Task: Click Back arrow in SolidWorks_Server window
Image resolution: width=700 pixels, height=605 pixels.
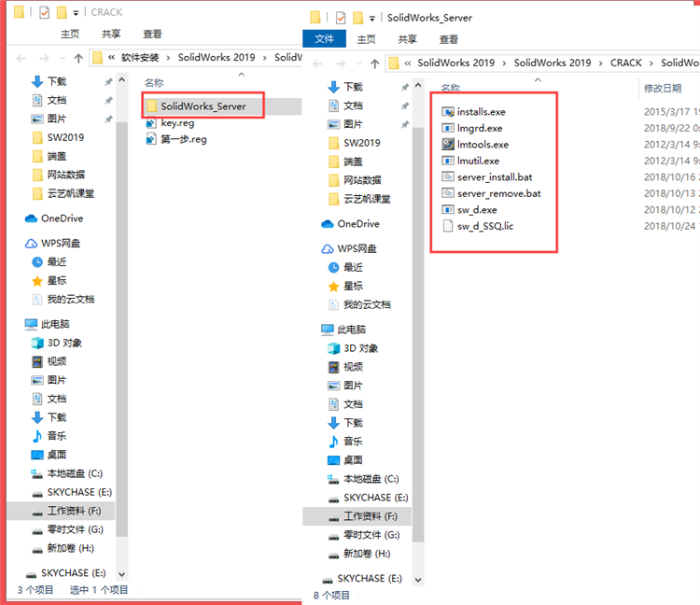Action: (x=317, y=63)
